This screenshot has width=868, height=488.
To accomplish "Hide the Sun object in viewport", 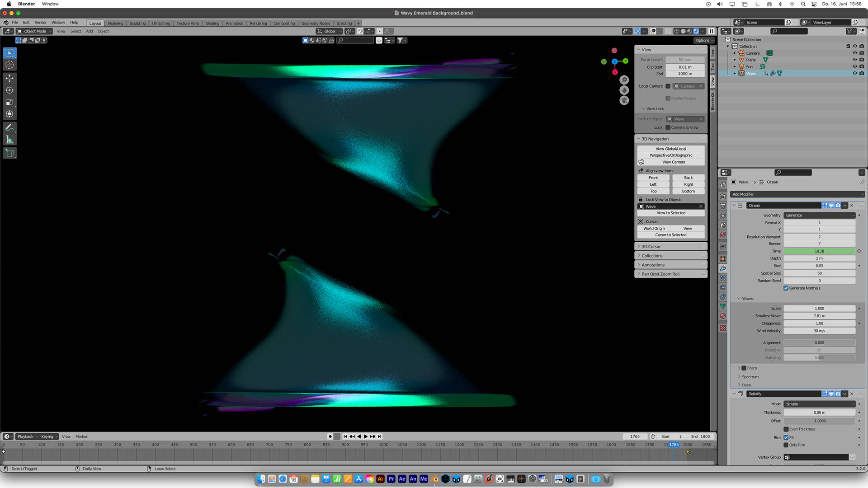I will click(x=854, y=66).
